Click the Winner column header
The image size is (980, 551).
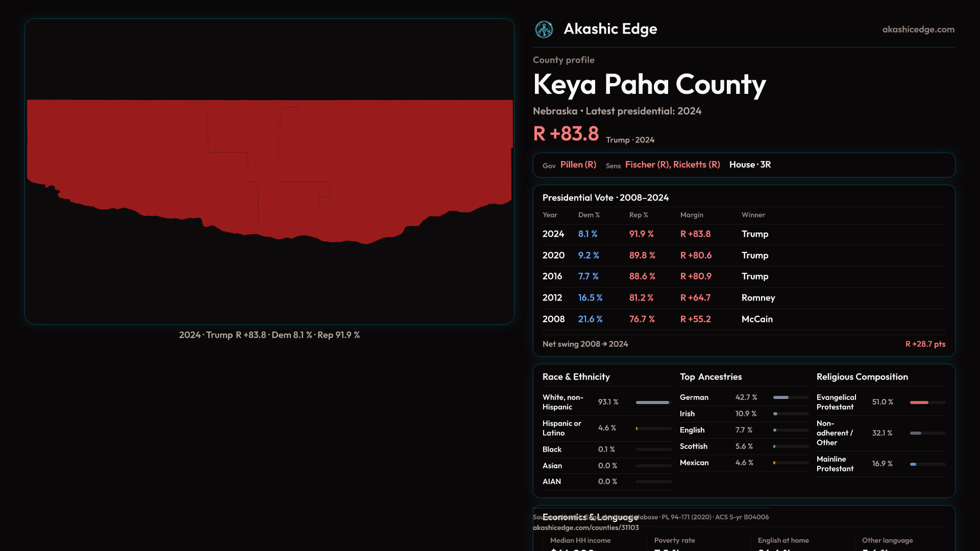753,215
